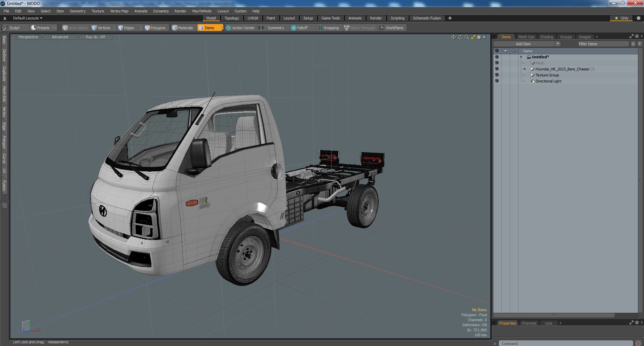644x346 pixels.
Task: Activate Items selection mode
Action: point(210,28)
